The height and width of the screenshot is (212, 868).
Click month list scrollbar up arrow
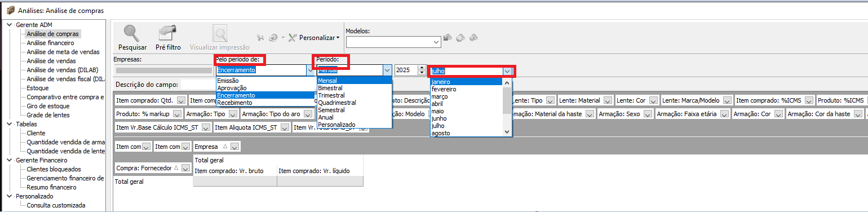507,83
